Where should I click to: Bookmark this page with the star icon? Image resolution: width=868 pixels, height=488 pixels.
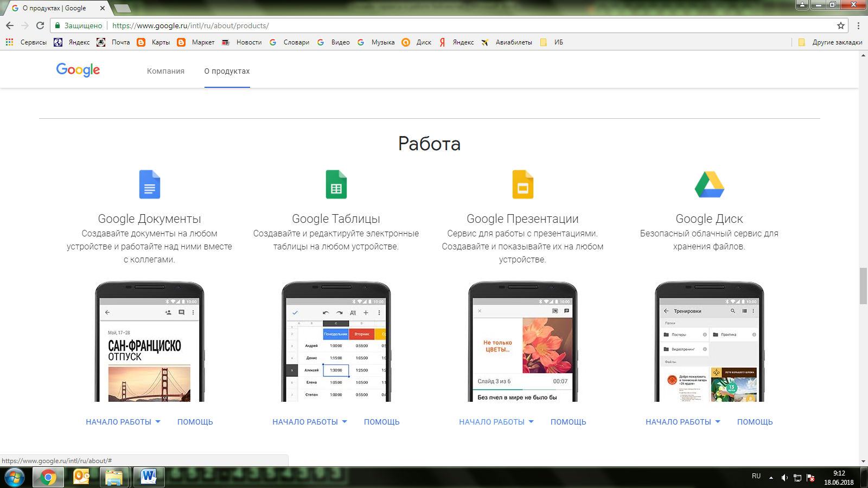coord(841,25)
